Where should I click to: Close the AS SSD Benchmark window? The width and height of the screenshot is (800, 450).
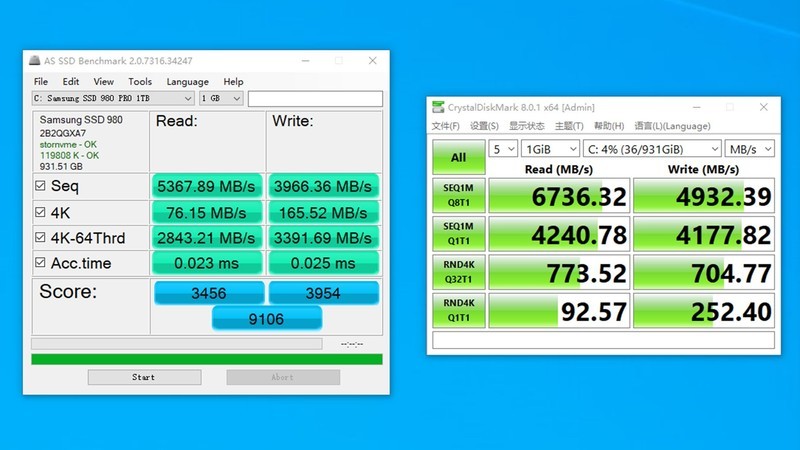(372, 60)
